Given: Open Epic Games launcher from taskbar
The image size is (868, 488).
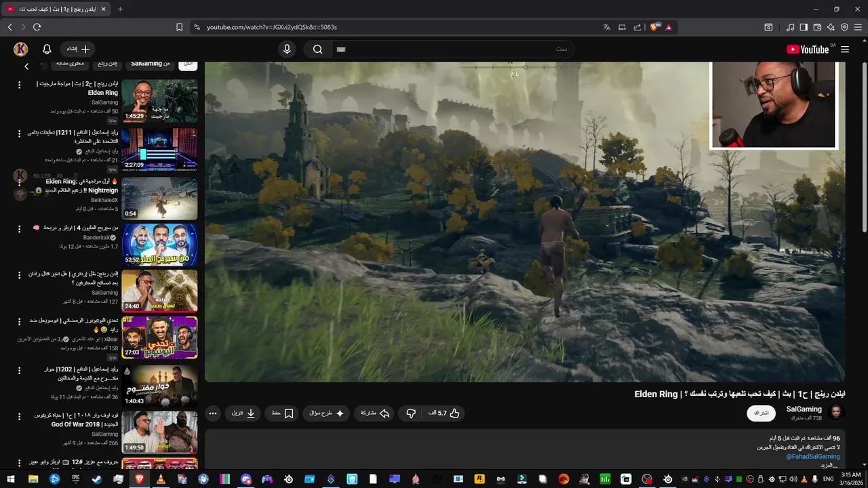Looking at the screenshot, I should pyautogui.click(x=75, y=479).
